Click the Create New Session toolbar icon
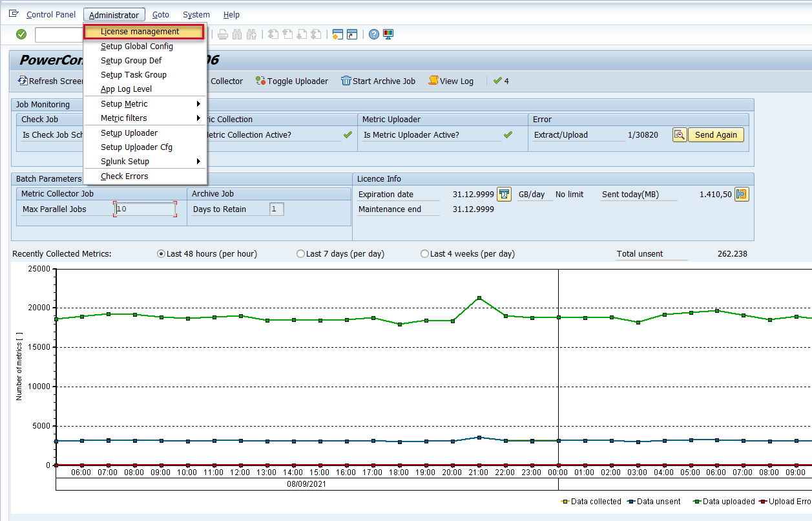Viewport: 812px width, 521px height. click(337, 34)
